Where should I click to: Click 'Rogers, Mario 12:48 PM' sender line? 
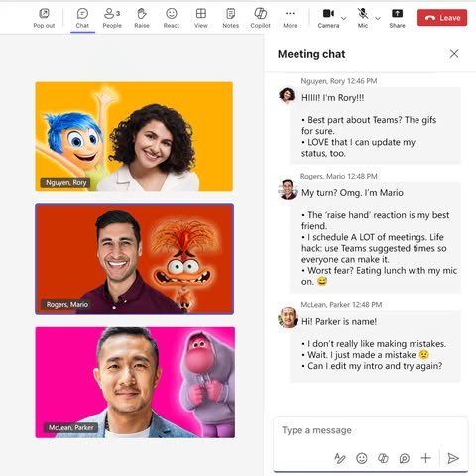tap(338, 176)
